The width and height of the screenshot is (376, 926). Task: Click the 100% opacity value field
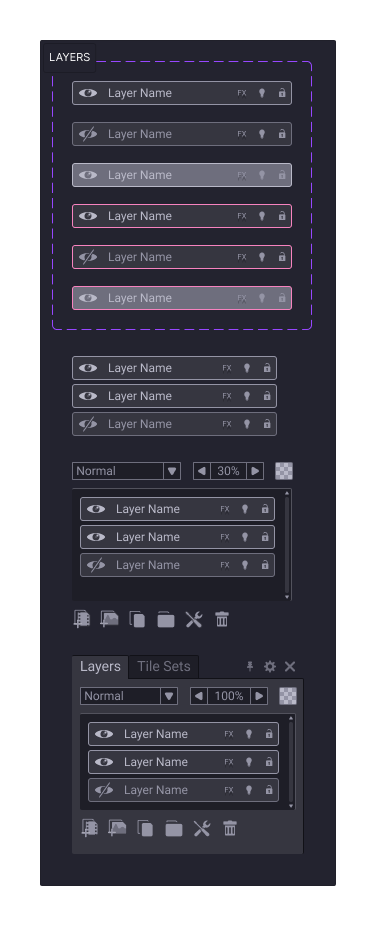point(229,696)
